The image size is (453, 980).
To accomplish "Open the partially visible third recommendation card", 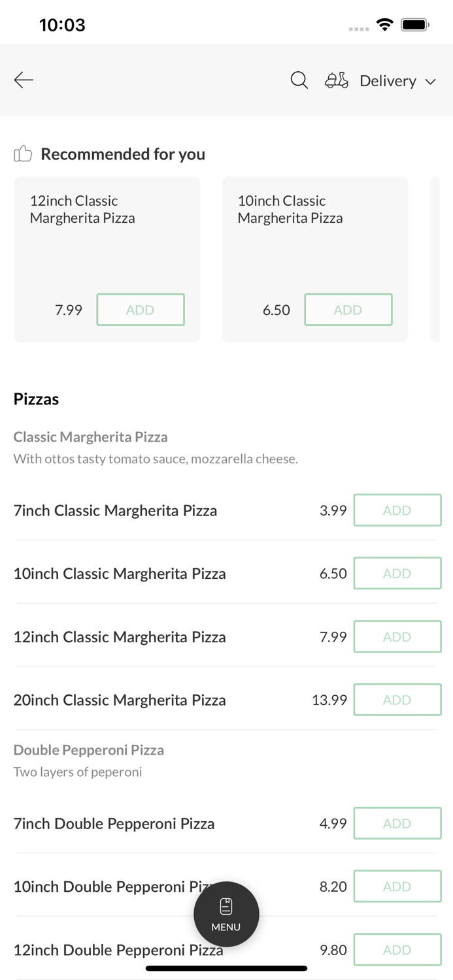I will (x=442, y=259).
